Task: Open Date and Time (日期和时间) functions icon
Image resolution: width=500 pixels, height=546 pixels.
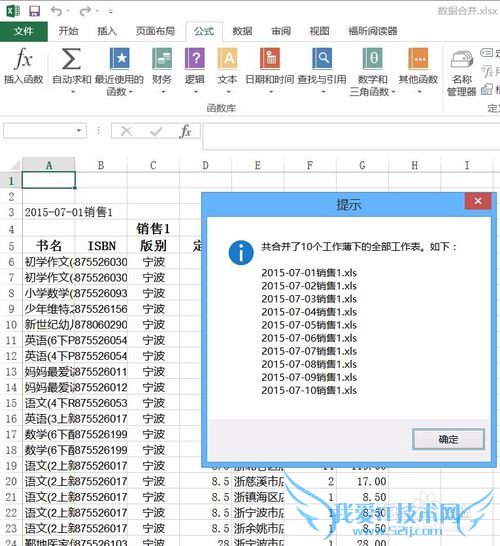Action: pyautogui.click(x=270, y=58)
